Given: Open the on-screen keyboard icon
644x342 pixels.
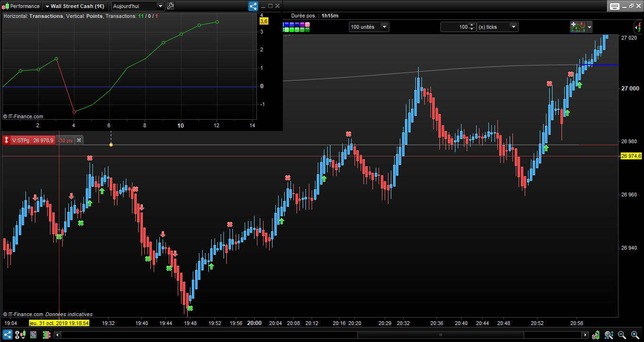Looking at the screenshot, I should coord(615,6).
